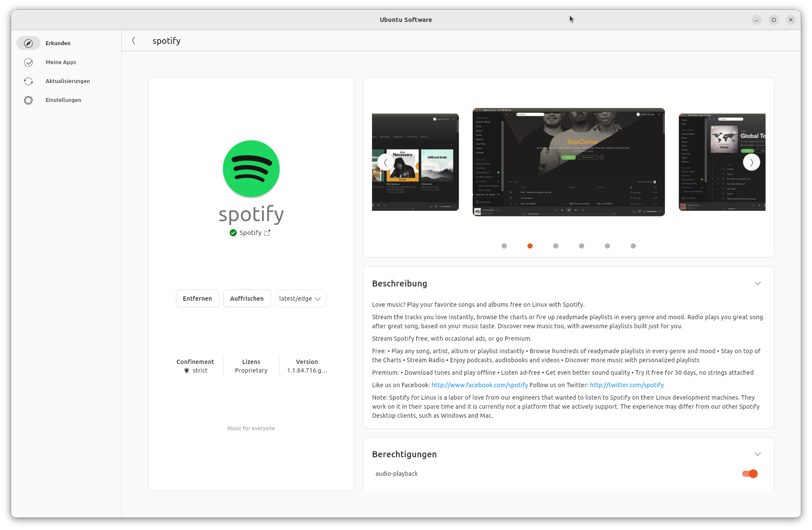Click the Aktualisierungen refresh icon

click(x=28, y=81)
